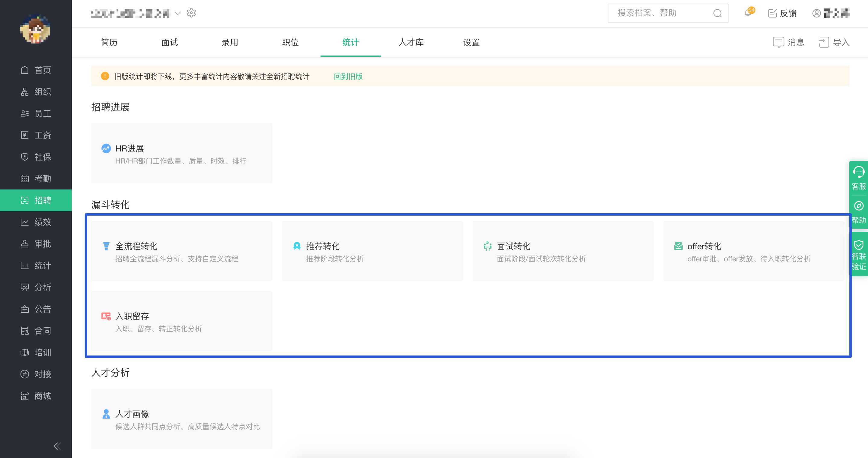The image size is (868, 458).
Task: Open 商城 store section
Action: (36, 396)
